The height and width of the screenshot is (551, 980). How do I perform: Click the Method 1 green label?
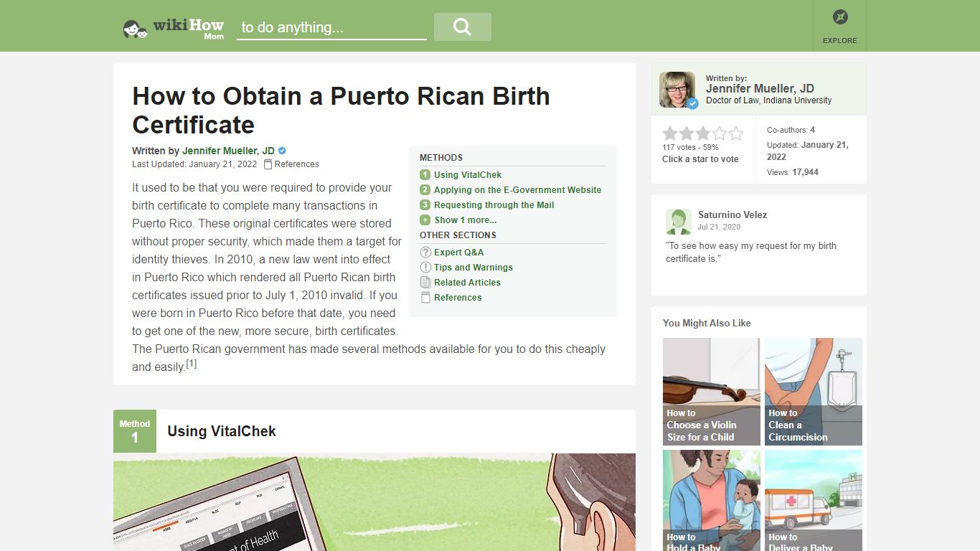135,431
